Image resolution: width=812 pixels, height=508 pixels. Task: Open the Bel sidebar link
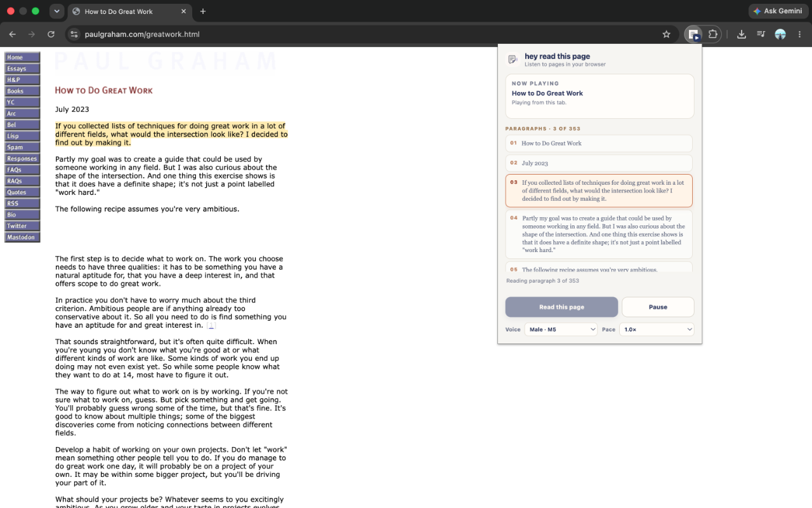coord(22,125)
